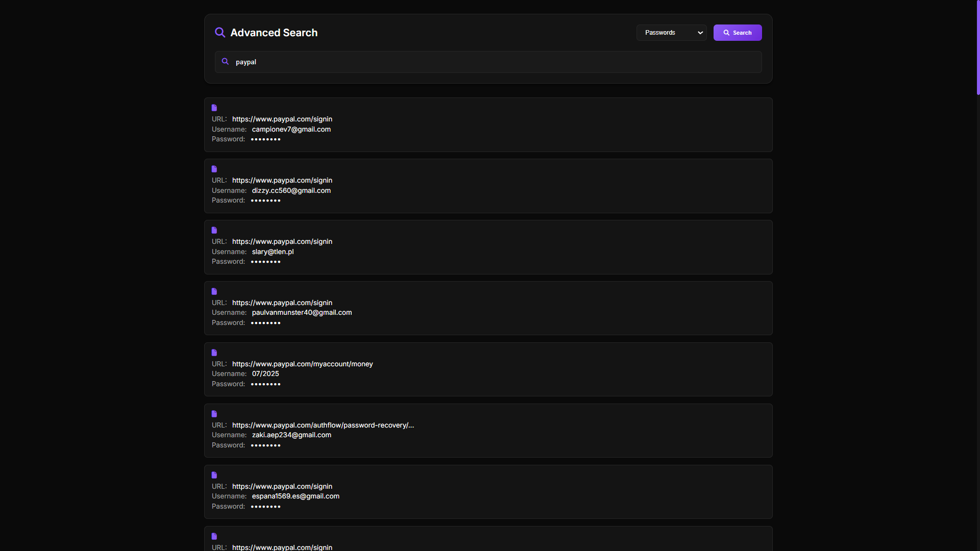
Task: Click the masked password on campionev7@gmail.com card
Action: tap(266, 139)
